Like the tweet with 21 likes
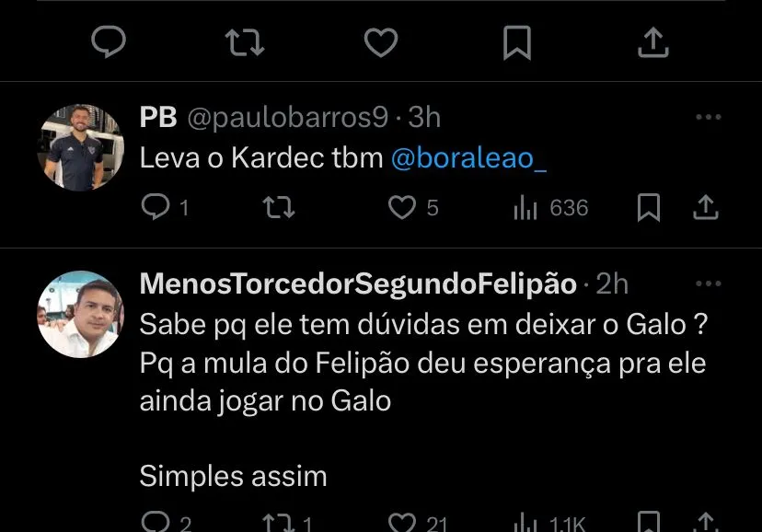 coord(402,523)
